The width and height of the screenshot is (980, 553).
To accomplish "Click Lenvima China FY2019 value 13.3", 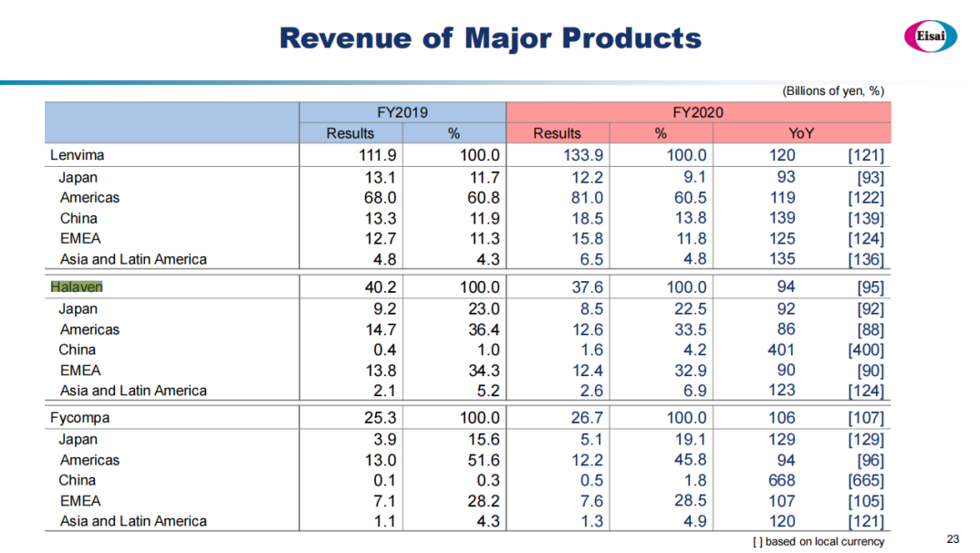I will pos(380,218).
